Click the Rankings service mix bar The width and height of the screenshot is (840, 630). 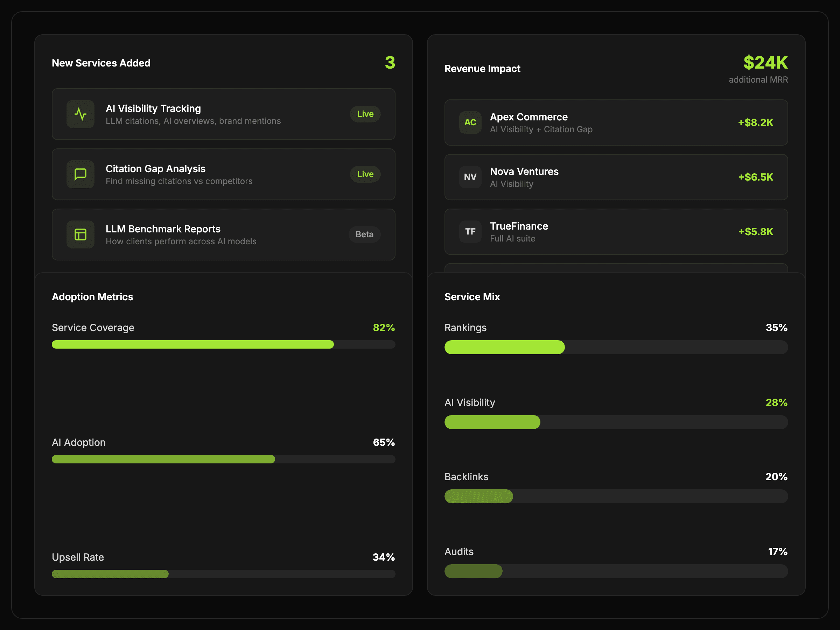coord(616,347)
